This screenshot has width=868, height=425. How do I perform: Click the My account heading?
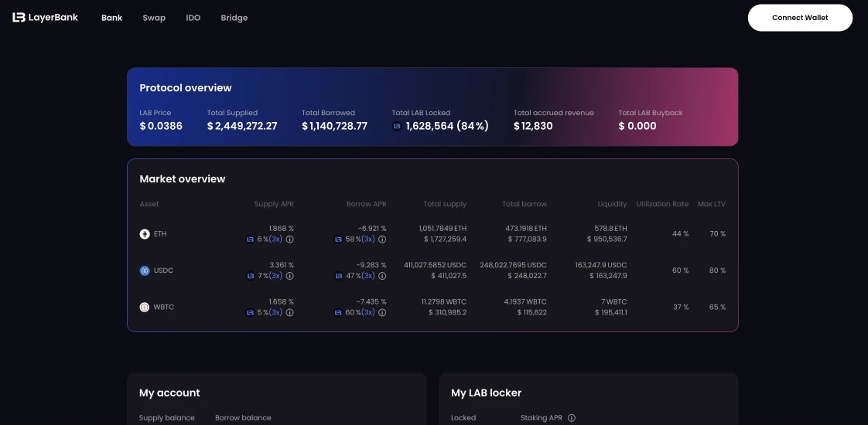pos(169,393)
